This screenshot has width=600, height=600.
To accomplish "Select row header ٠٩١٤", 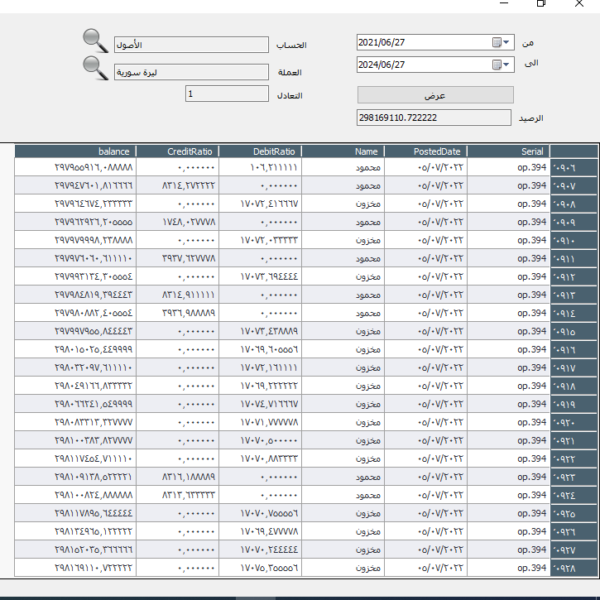I will coord(574,313).
